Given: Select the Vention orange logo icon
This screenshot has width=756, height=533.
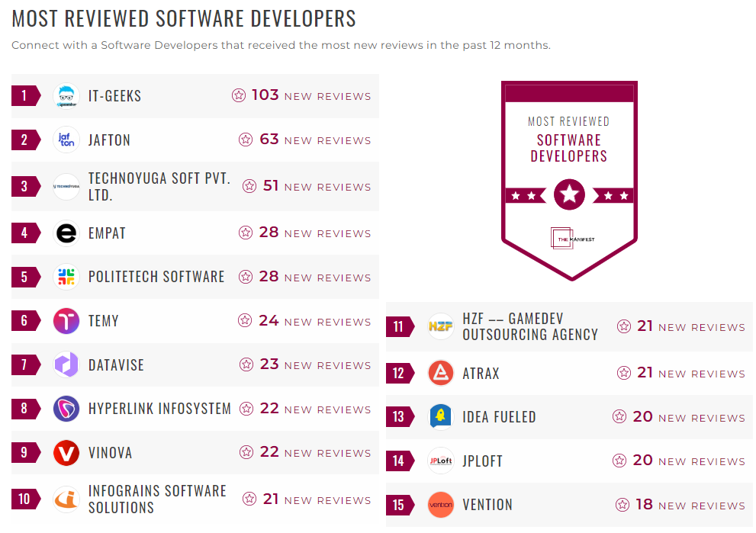Looking at the screenshot, I should pyautogui.click(x=440, y=504).
